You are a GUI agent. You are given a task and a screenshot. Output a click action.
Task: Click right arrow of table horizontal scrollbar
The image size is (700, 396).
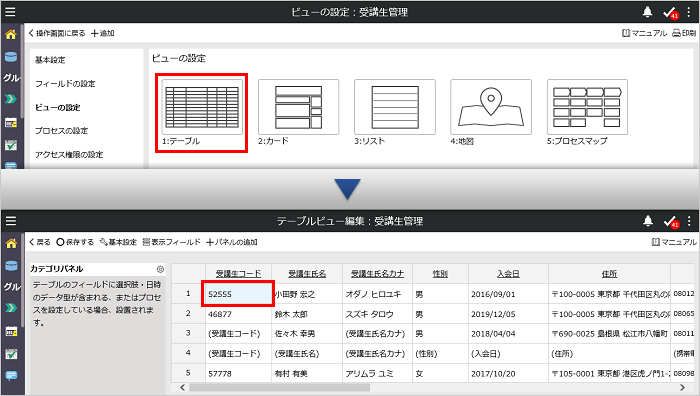682,388
